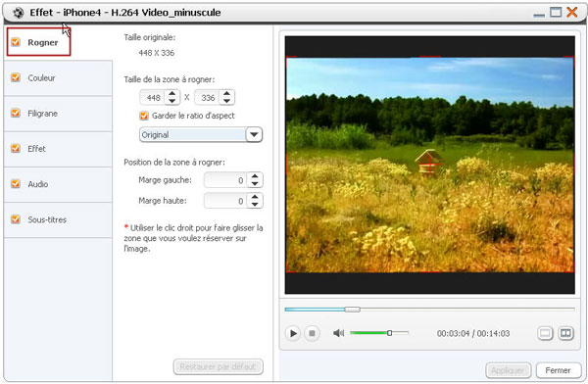Click the Appliquer button
This screenshot has width=588, height=384.
point(508,370)
